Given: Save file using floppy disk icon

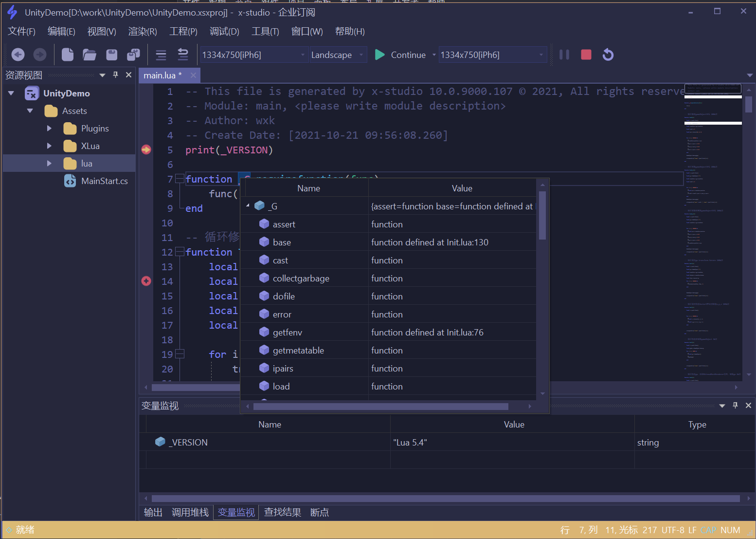Looking at the screenshot, I should pyautogui.click(x=112, y=55).
